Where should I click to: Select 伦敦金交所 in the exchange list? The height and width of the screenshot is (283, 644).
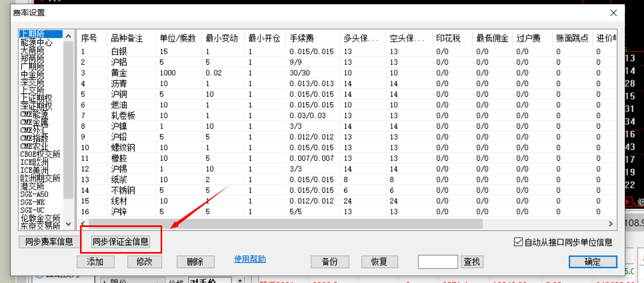tap(41, 218)
